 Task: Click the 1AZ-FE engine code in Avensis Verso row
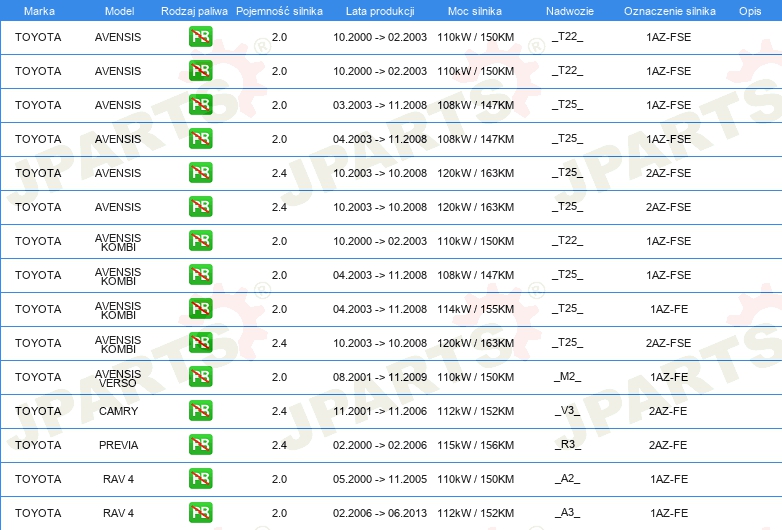click(x=669, y=377)
